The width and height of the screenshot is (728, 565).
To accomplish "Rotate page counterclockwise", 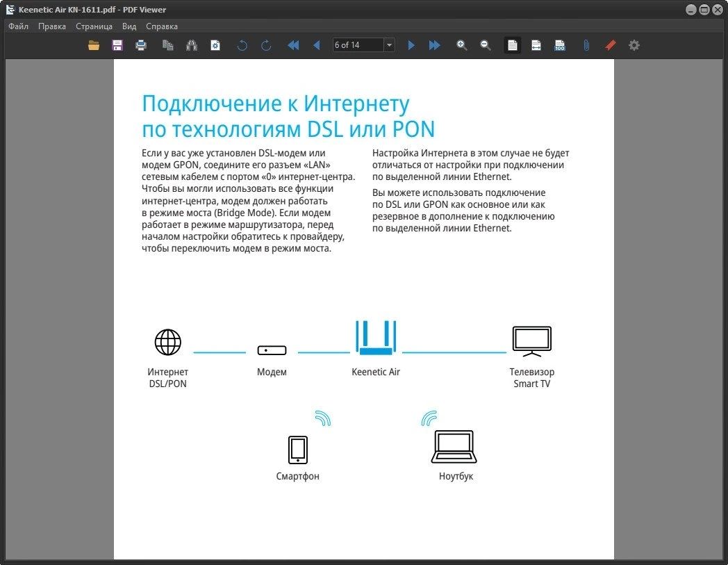I will coord(242,45).
